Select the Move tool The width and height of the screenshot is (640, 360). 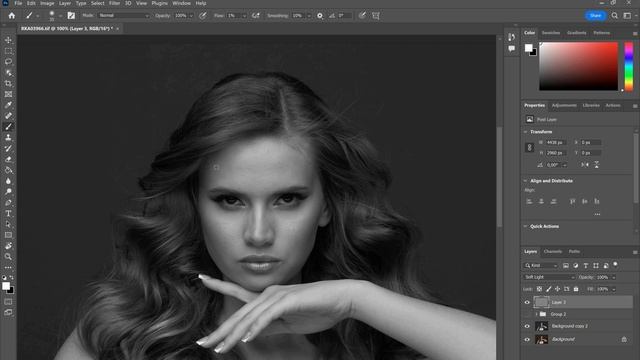[8, 40]
